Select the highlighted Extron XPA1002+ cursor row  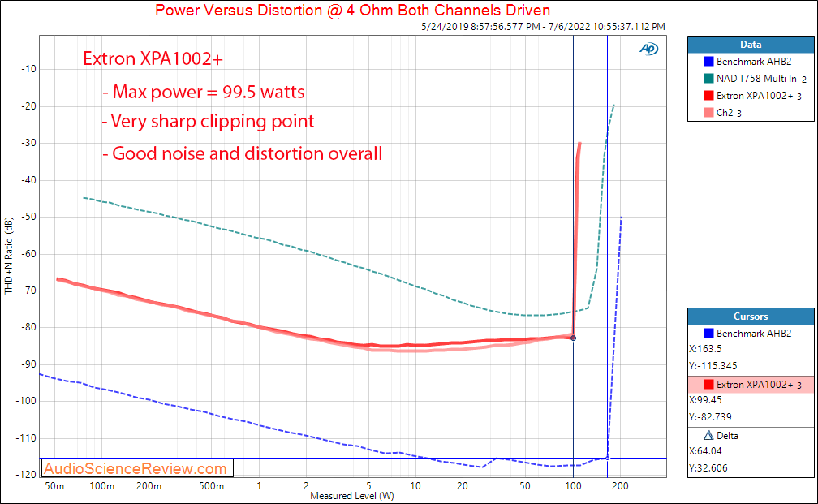(x=751, y=385)
